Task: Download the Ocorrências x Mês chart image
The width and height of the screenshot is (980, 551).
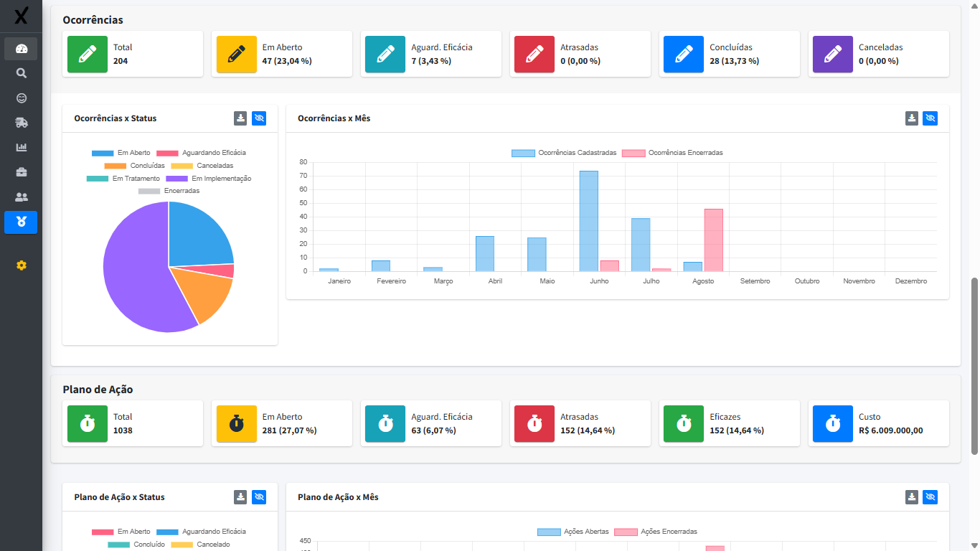Action: pyautogui.click(x=911, y=118)
